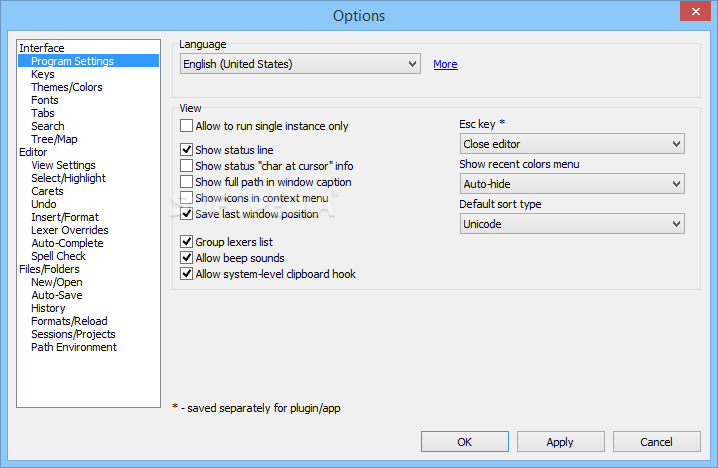Viewport: 718px width, 468px height.
Task: Click the OK button
Action: (x=465, y=442)
